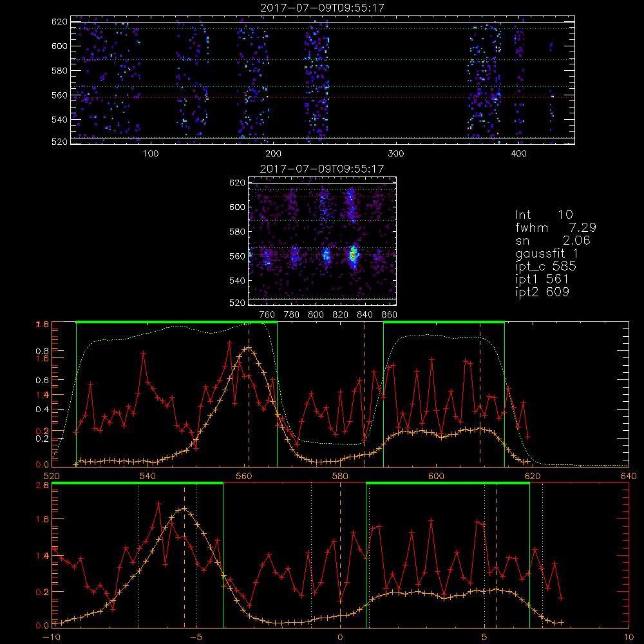Click x-axis label -5 of bottom plot
This screenshot has width=644, height=644.
(x=196, y=638)
